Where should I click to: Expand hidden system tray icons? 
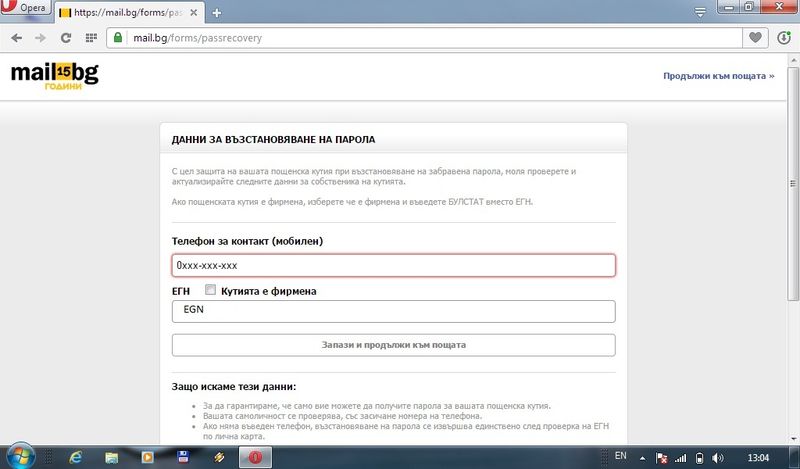click(641, 457)
